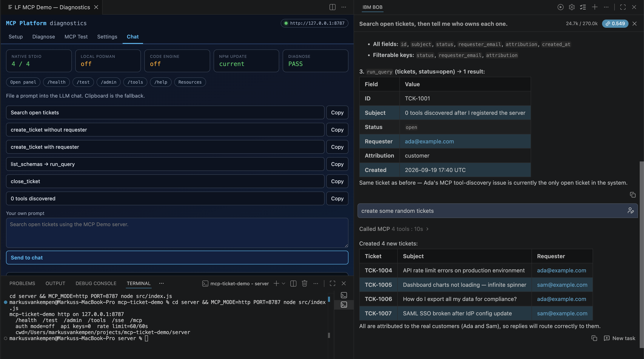
Task: Add a new terminal with the plus icon
Action: point(276,283)
